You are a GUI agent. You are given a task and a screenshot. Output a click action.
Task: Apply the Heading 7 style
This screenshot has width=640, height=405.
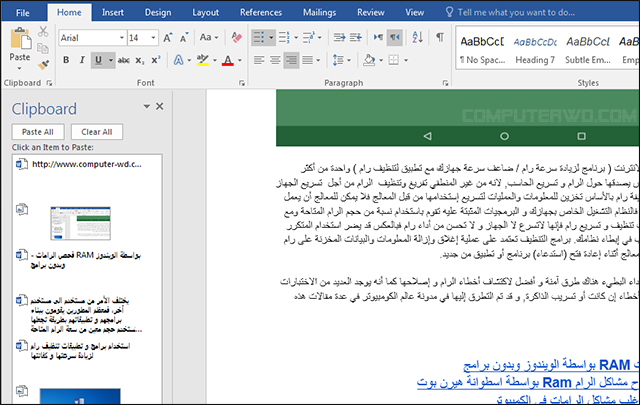coord(535,50)
